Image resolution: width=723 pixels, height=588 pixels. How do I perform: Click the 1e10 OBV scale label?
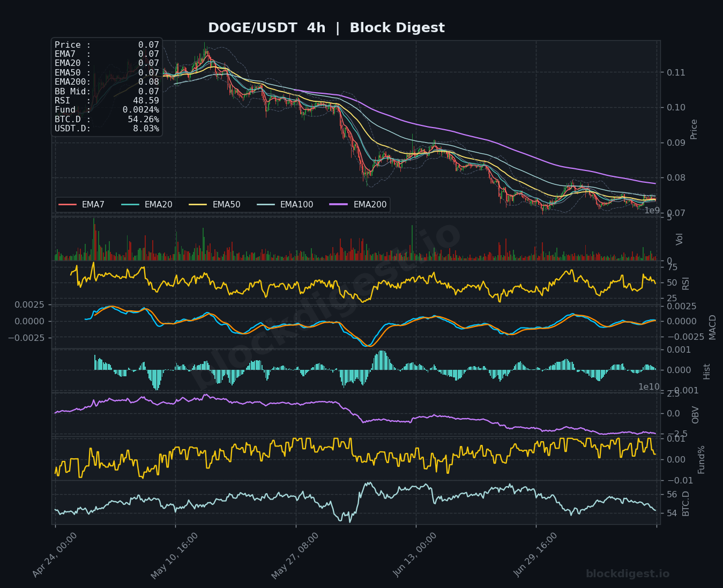coord(649,387)
